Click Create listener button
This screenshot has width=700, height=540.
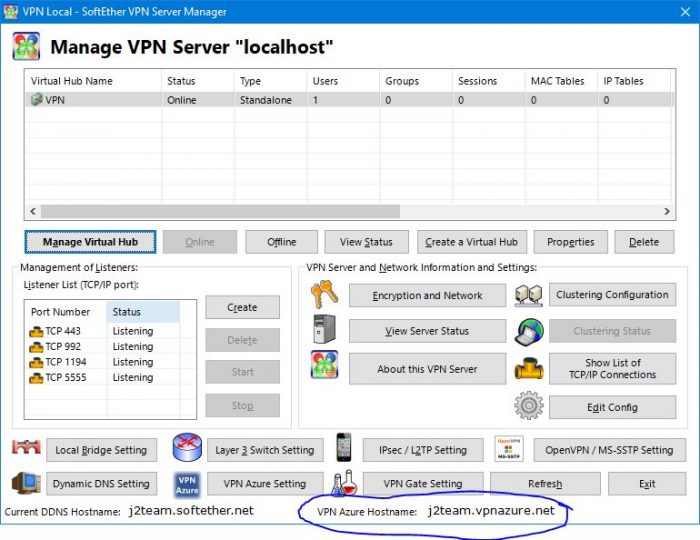click(242, 307)
